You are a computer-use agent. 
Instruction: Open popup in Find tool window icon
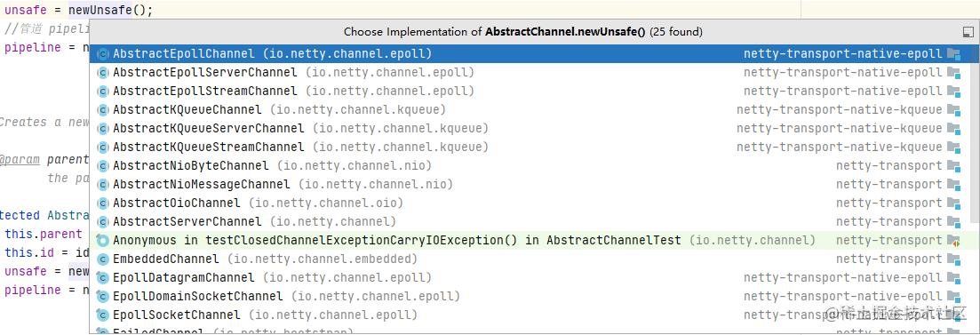coord(968,32)
